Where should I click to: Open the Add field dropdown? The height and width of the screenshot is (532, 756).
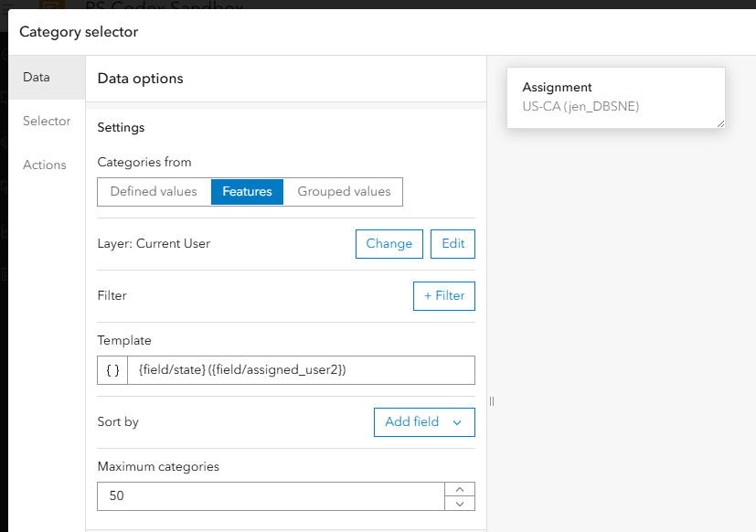point(424,422)
